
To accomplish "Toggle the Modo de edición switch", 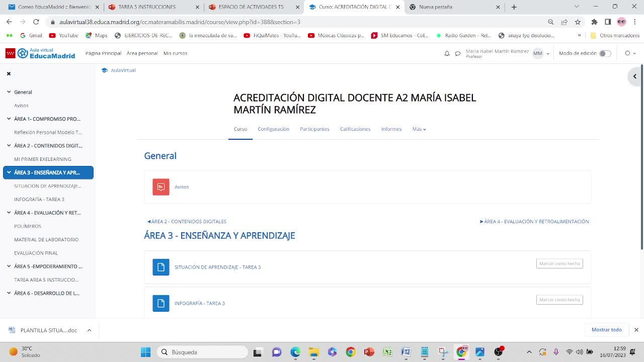I will coord(605,53).
